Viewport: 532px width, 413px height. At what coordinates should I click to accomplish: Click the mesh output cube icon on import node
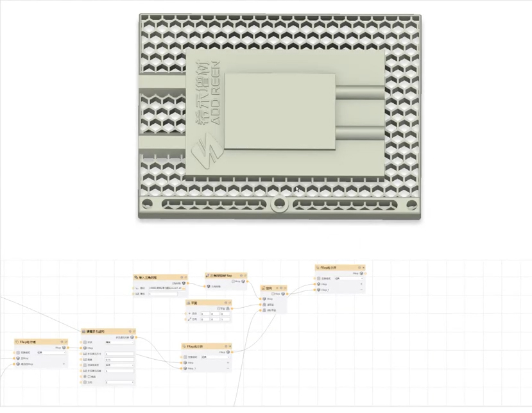(184, 283)
